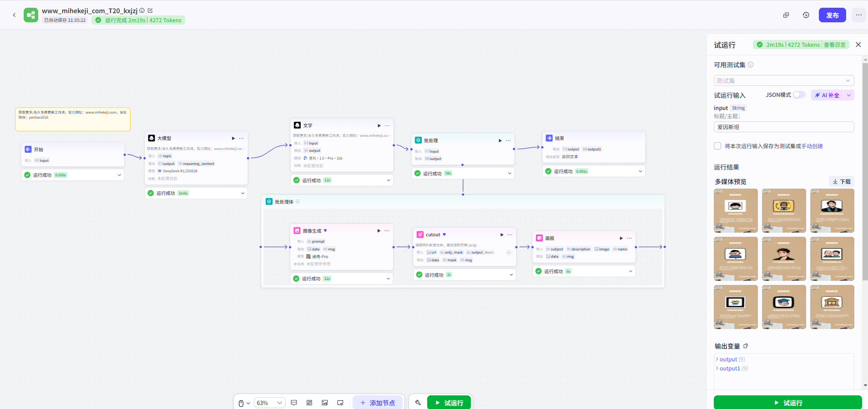The width and height of the screenshot is (868, 409).
Task: Open the run history clock icon
Action: 806,15
